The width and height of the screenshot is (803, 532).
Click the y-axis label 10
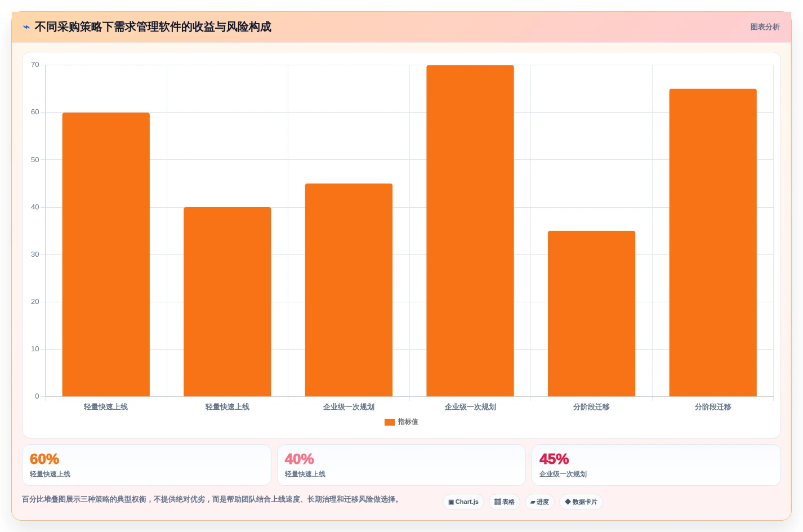pyautogui.click(x=35, y=349)
